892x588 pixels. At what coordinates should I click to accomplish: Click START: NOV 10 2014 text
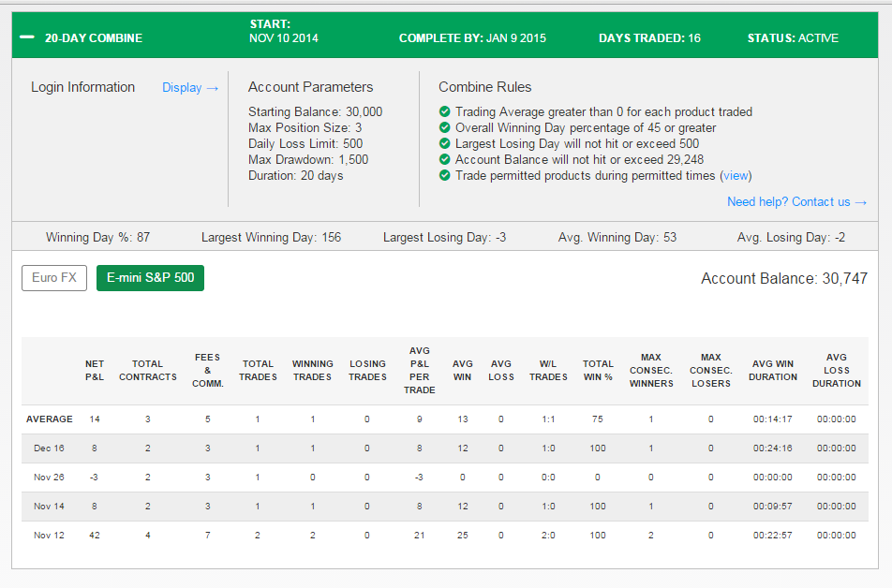tap(283, 31)
